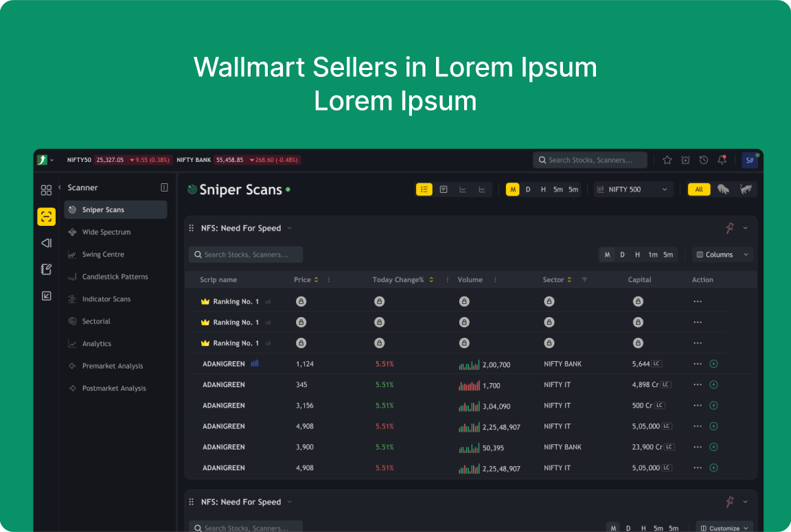Viewport: 791px width, 532px height.
Task: Open Wide Spectrum in Scanner menu
Action: point(106,232)
